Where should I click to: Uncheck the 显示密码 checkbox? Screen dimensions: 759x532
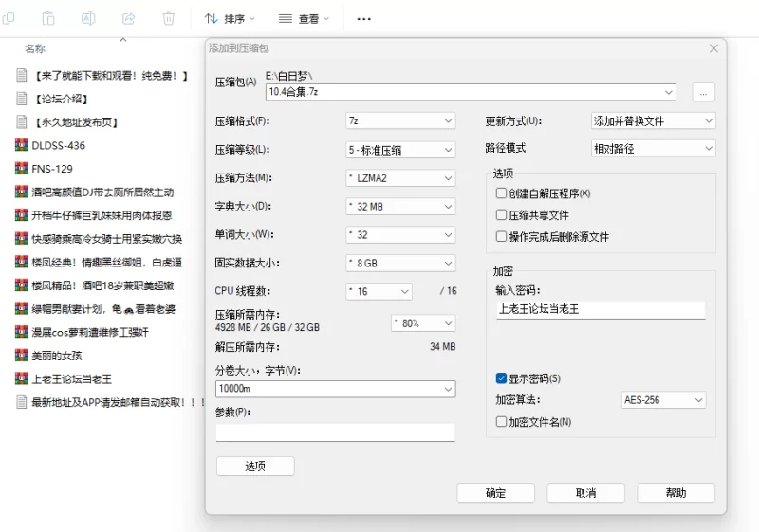[502, 378]
